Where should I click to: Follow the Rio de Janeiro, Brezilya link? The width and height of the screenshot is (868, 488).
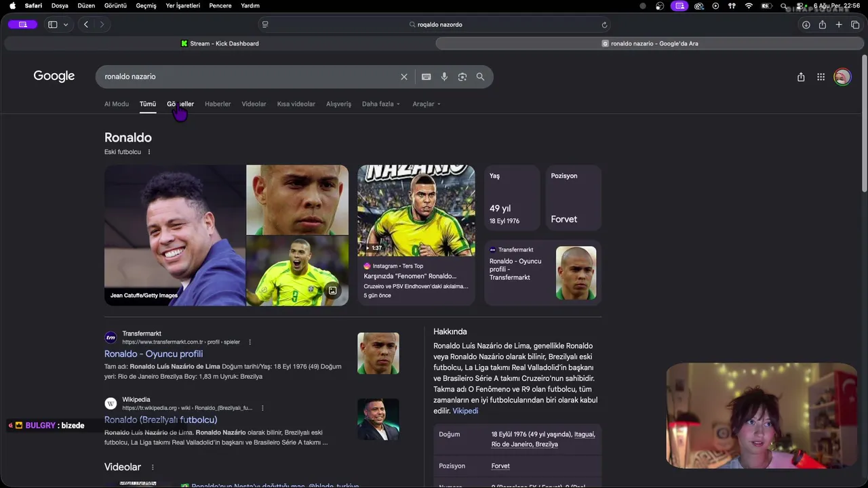pyautogui.click(x=525, y=444)
